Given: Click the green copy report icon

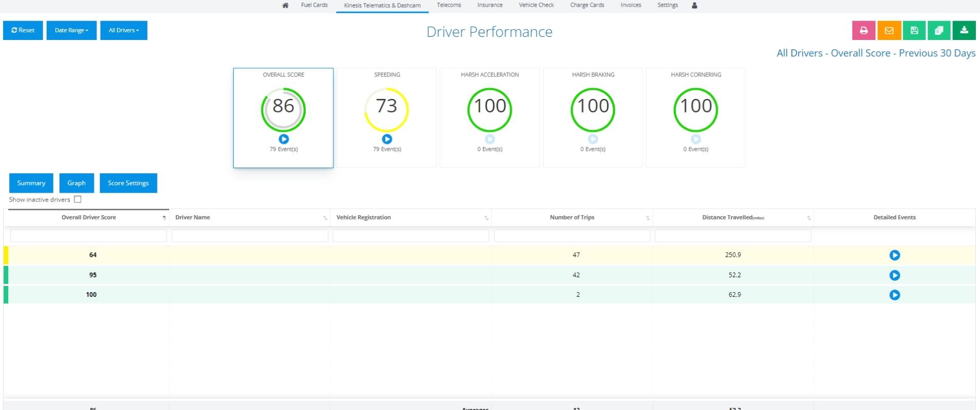Looking at the screenshot, I should (939, 30).
